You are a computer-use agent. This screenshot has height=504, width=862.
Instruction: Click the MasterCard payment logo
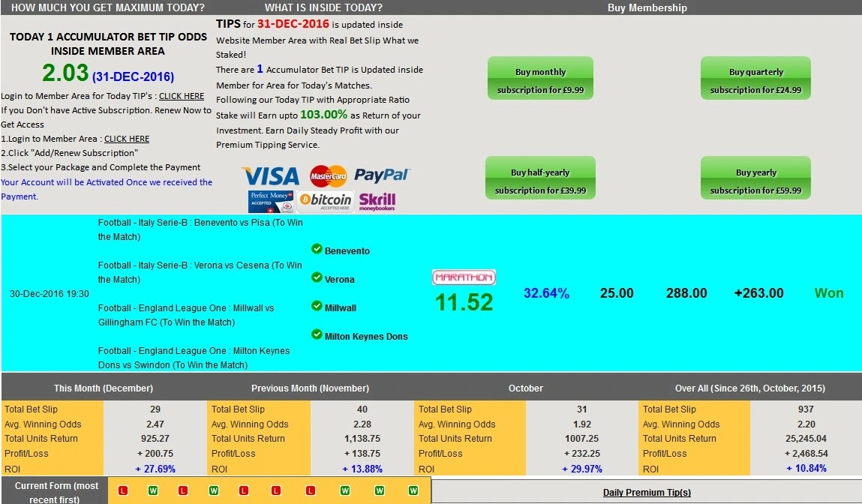(x=328, y=176)
